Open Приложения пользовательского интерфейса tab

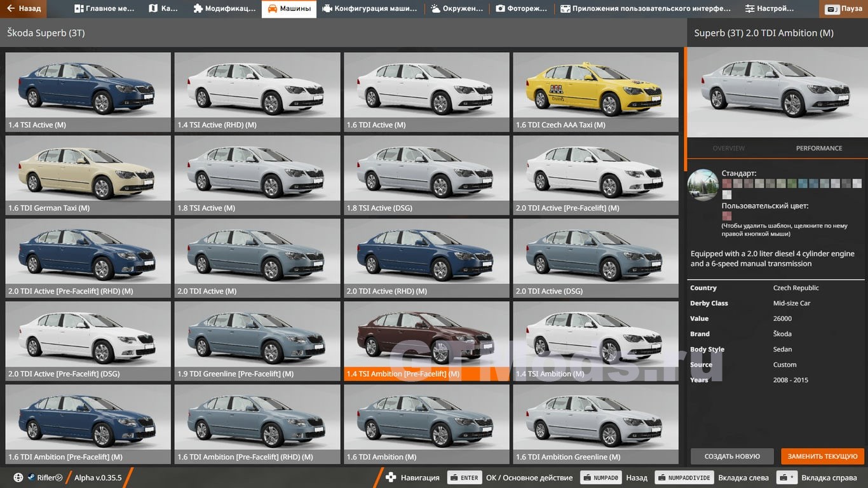(646, 9)
